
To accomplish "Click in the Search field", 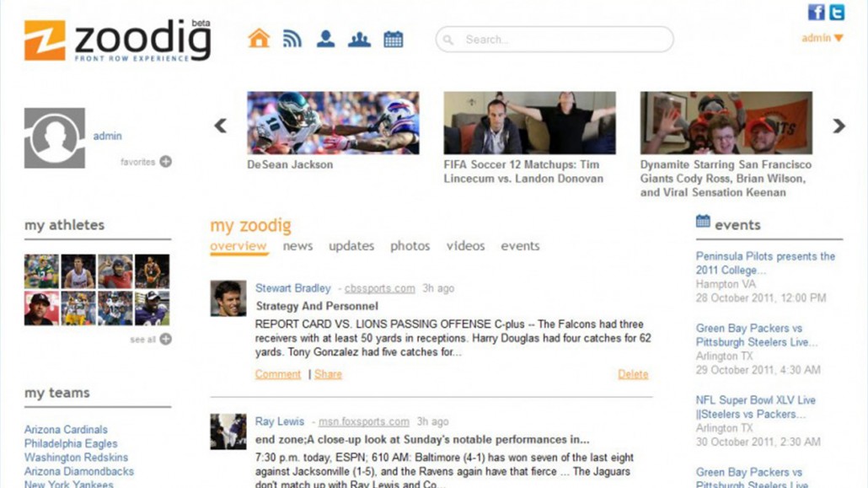I will 555,40.
